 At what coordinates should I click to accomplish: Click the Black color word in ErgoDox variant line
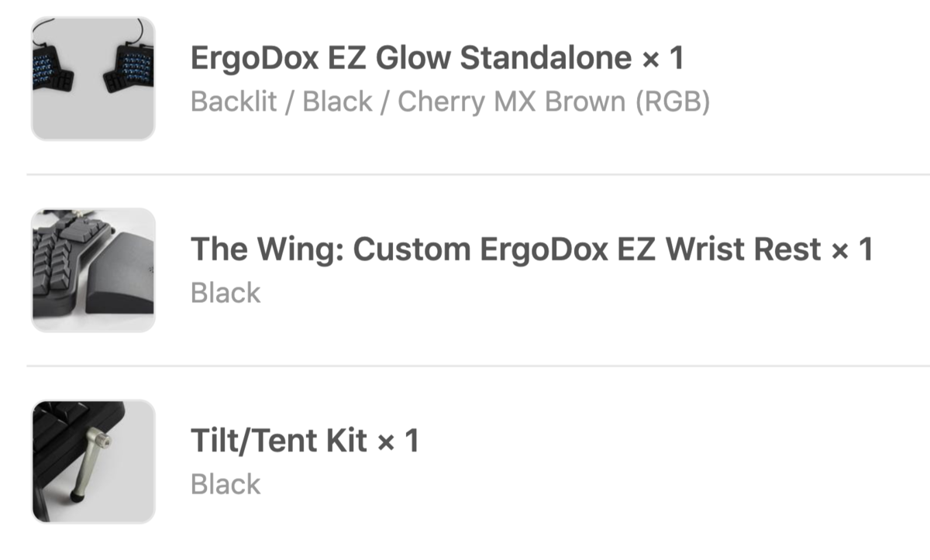pyautogui.click(x=337, y=102)
